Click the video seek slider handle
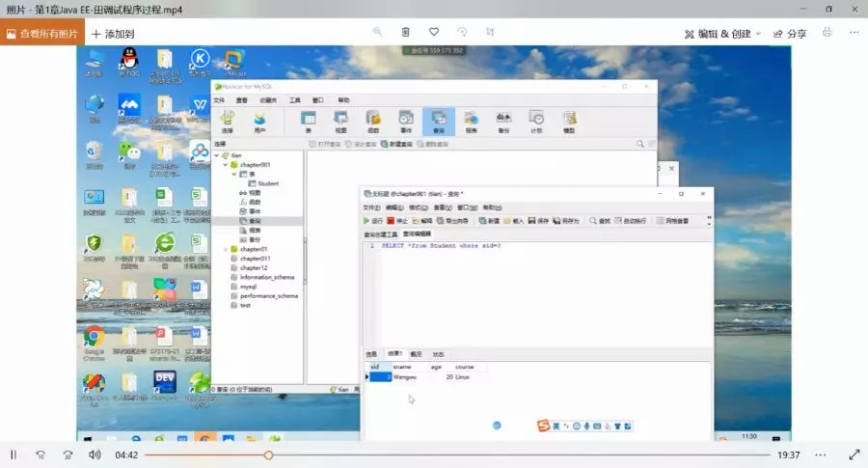This screenshot has width=868, height=468. pyautogui.click(x=268, y=454)
